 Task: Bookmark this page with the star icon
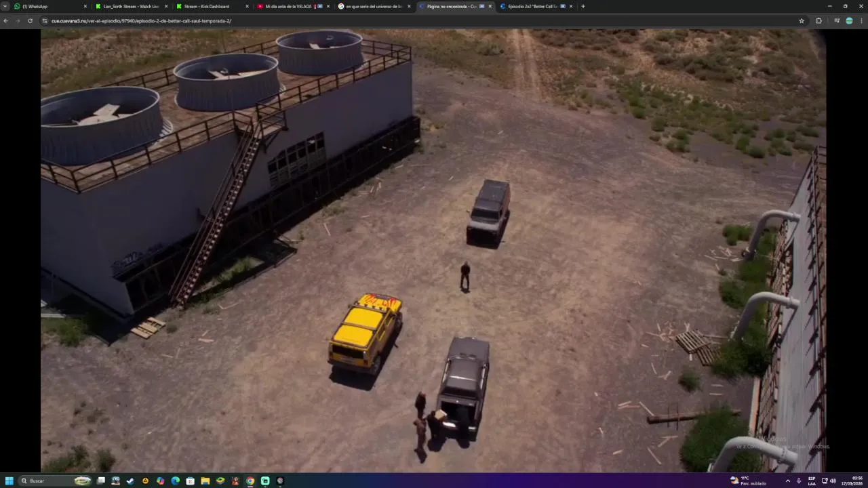(802, 20)
